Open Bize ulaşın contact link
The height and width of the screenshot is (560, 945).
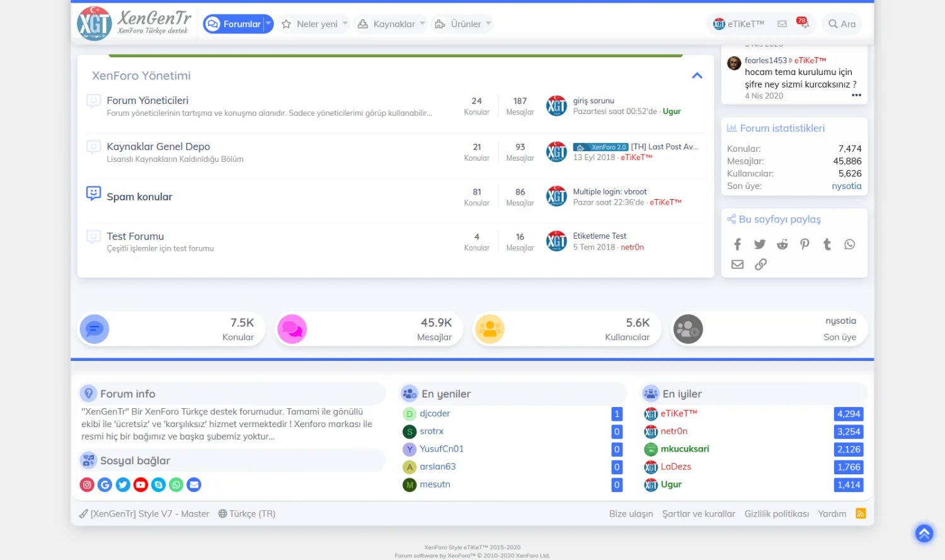631,513
